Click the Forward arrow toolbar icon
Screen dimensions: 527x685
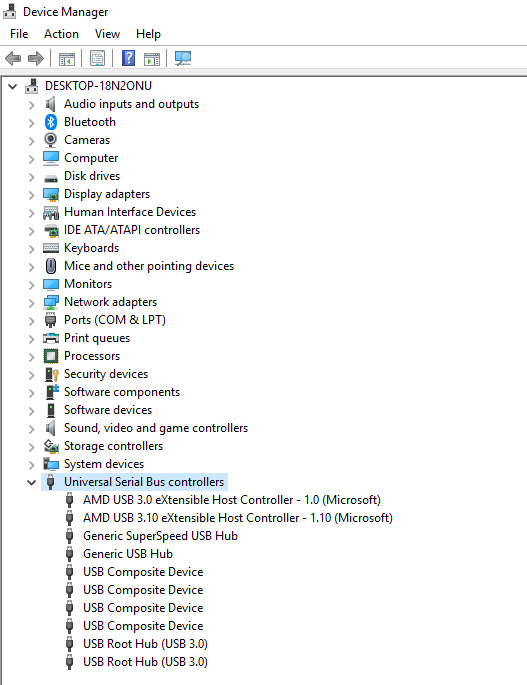click(36, 58)
